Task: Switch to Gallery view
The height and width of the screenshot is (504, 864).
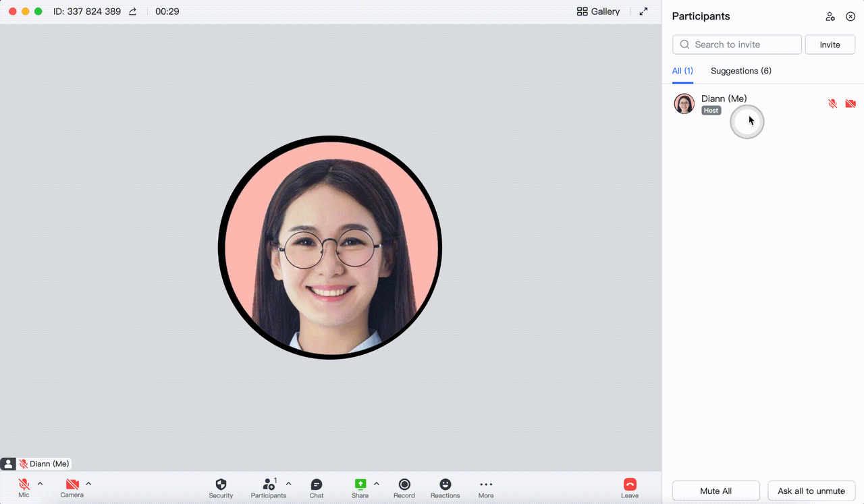Action: click(x=598, y=11)
